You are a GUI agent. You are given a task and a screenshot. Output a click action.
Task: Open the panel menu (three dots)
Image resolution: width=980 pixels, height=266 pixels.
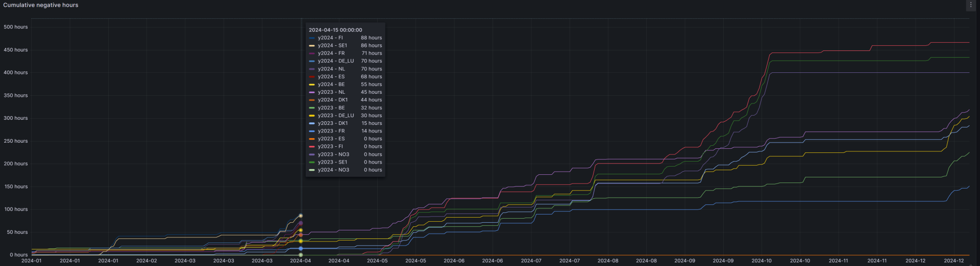[x=970, y=5]
